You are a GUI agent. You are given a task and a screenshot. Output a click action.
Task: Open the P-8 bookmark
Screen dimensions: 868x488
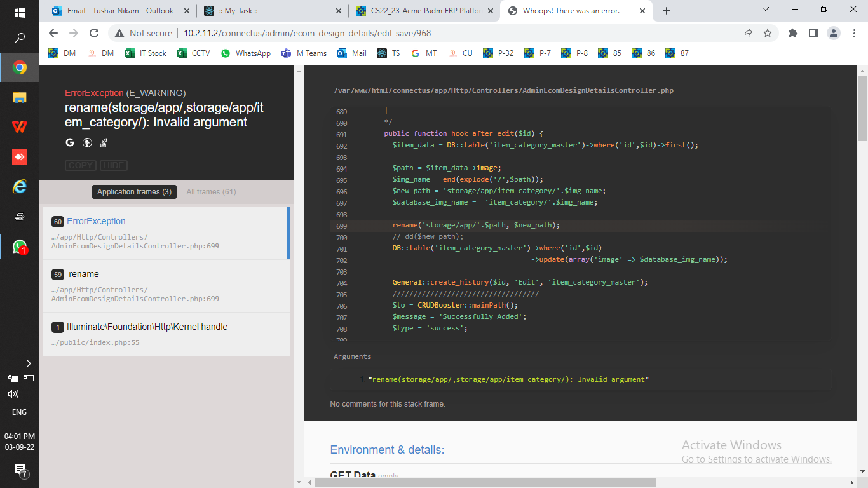pos(575,53)
